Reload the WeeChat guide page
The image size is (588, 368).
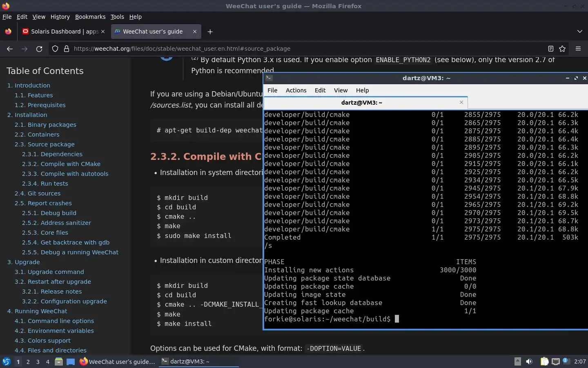pyautogui.click(x=39, y=49)
